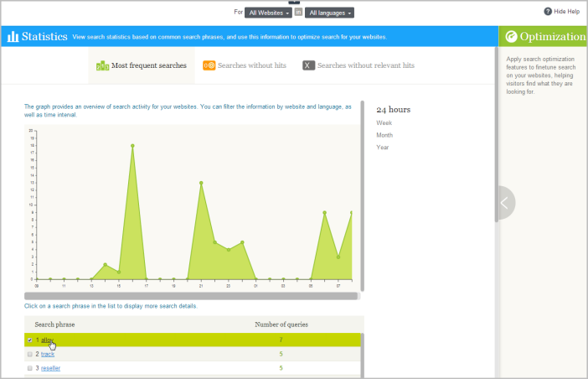Click the Hide Help question mark icon
The height and width of the screenshot is (379, 588).
(x=548, y=11)
